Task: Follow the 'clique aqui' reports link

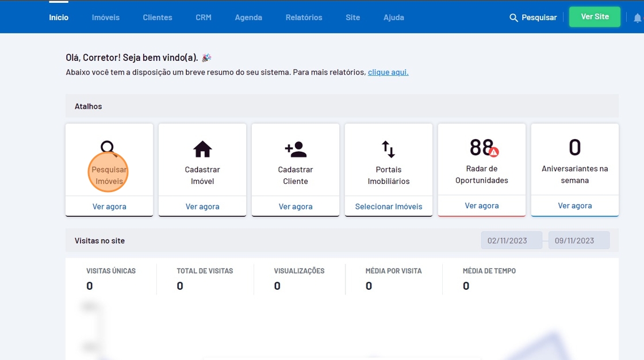Action: coord(388,72)
